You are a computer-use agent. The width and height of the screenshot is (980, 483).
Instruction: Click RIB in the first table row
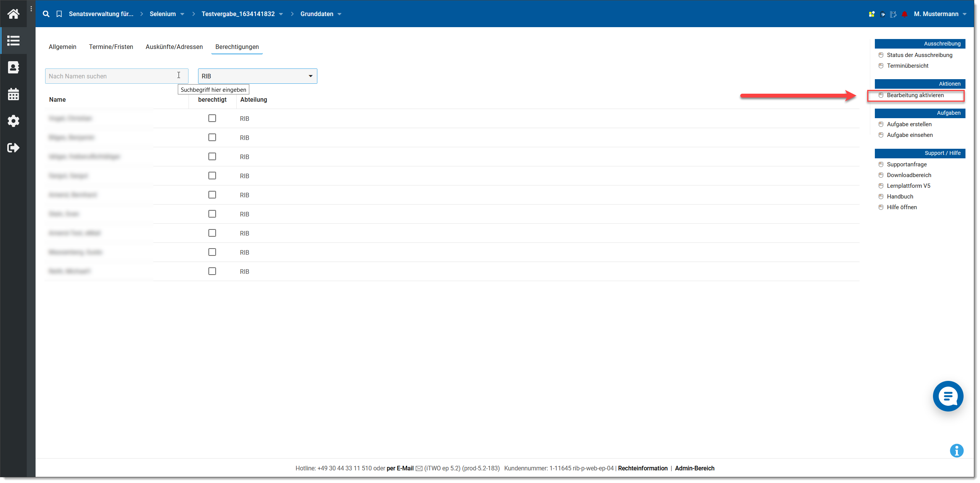[244, 119]
